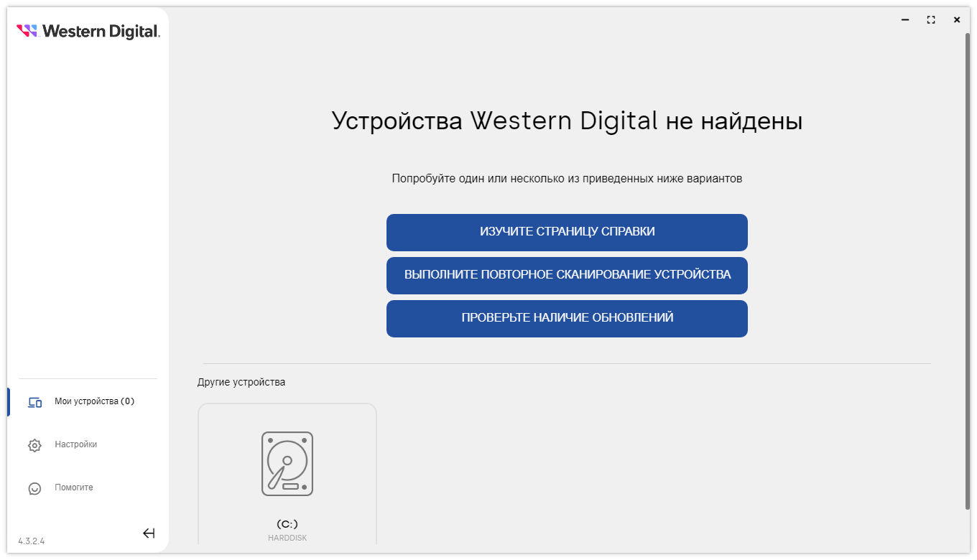
Task: Select the hard disk drive icon
Action: pyautogui.click(x=287, y=464)
